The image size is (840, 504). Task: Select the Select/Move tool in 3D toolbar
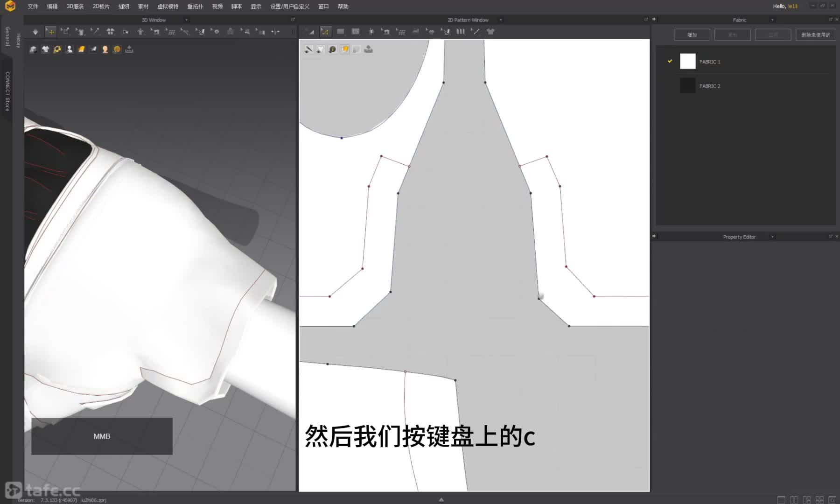point(50,32)
